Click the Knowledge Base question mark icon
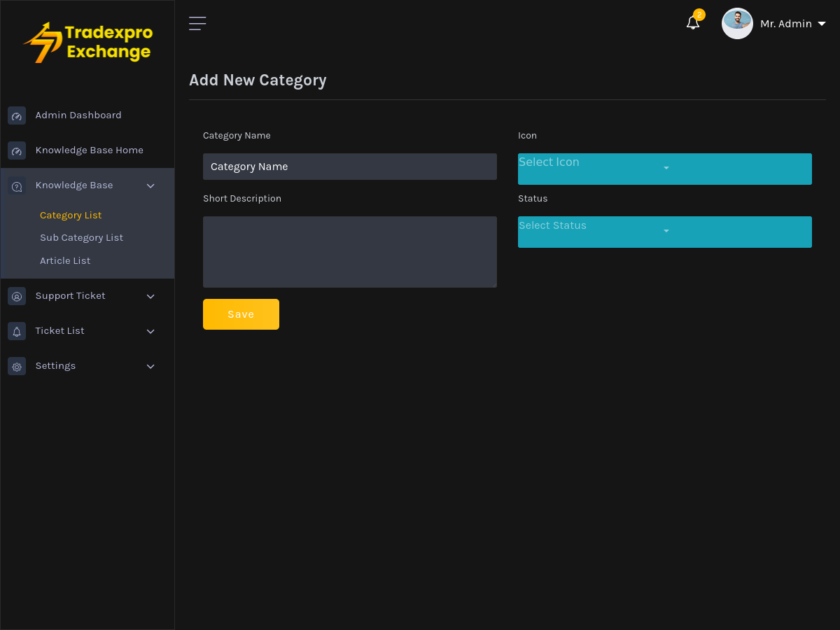The width and height of the screenshot is (840, 630). coord(16,185)
